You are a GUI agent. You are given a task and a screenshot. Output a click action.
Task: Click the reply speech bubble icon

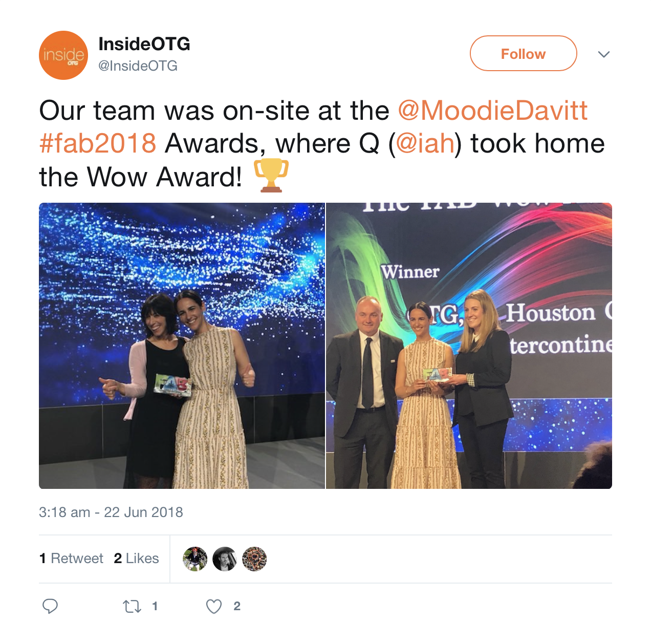[x=50, y=606]
